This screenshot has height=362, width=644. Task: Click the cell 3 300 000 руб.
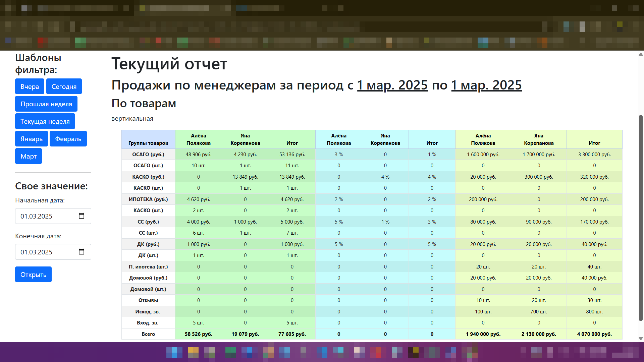594,155
